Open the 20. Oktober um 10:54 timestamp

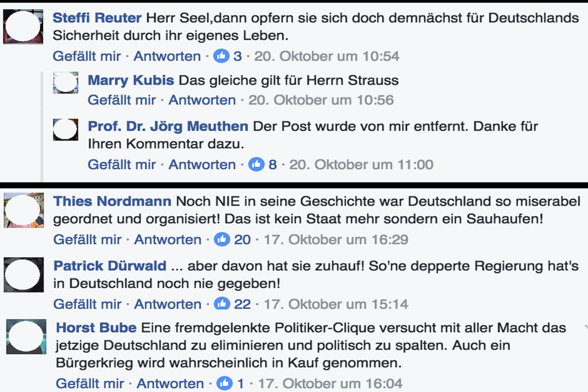coord(327,56)
